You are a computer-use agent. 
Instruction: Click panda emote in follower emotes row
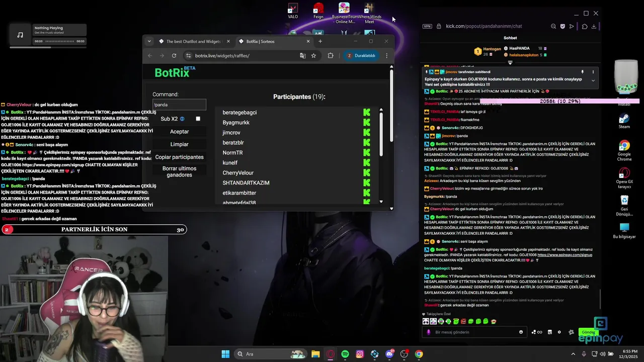[426, 321]
